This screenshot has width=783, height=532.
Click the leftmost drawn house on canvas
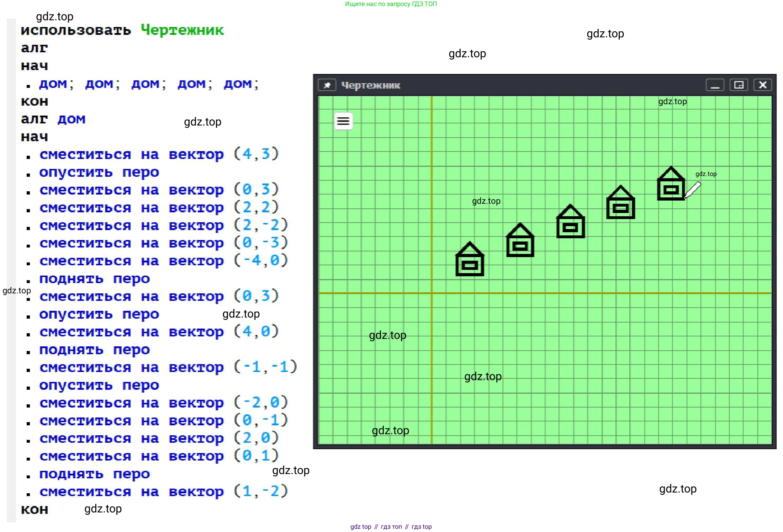coord(470,259)
